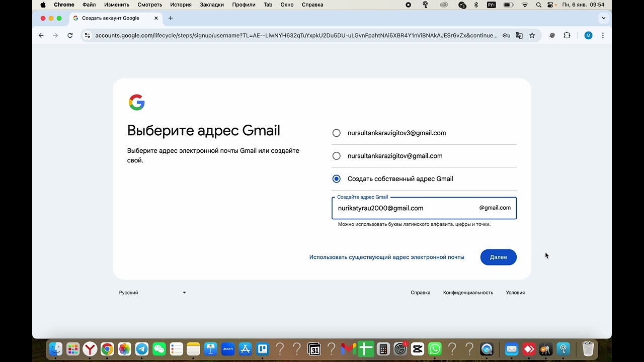Open the Справка menu in menu bar
644x362 pixels.
click(x=312, y=5)
